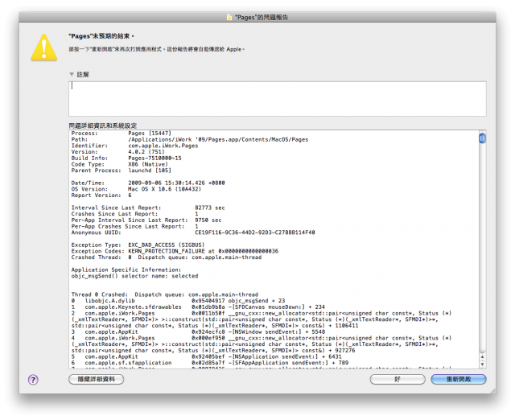
Task: Click the 'Crashed Thread: 0' line
Action: 167,257
